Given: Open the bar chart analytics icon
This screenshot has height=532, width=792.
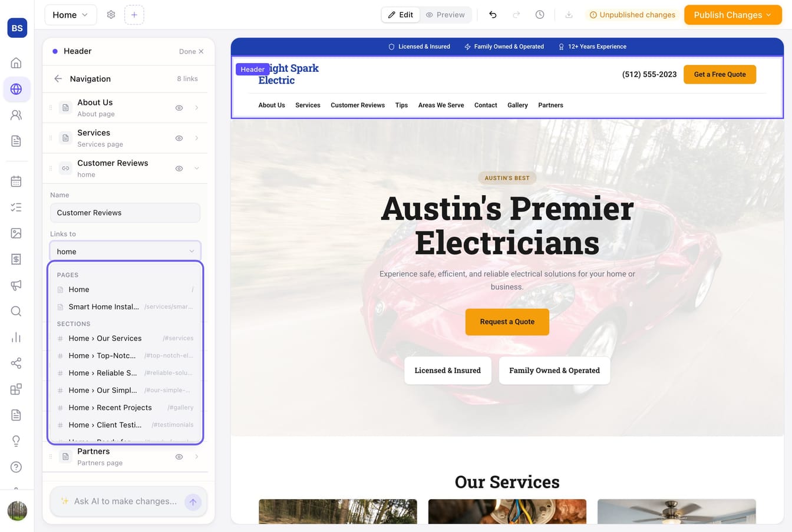Looking at the screenshot, I should click(x=16, y=337).
